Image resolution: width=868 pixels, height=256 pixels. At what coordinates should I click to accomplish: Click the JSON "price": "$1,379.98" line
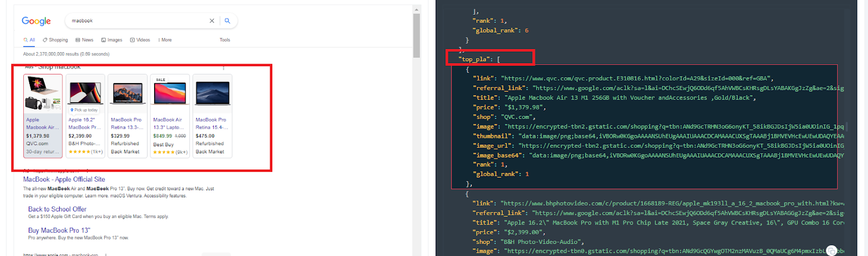pyautogui.click(x=509, y=108)
